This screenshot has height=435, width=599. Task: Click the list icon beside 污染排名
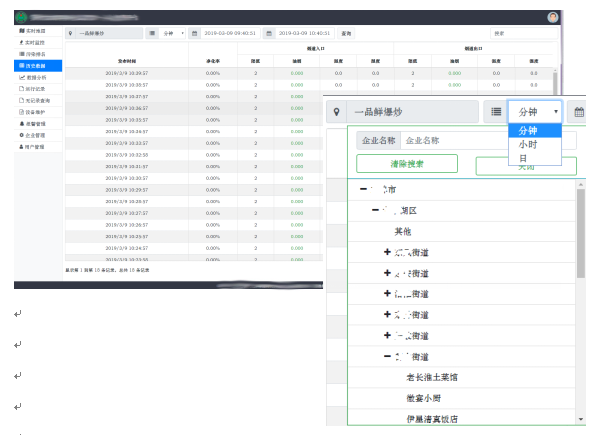tap(22, 54)
